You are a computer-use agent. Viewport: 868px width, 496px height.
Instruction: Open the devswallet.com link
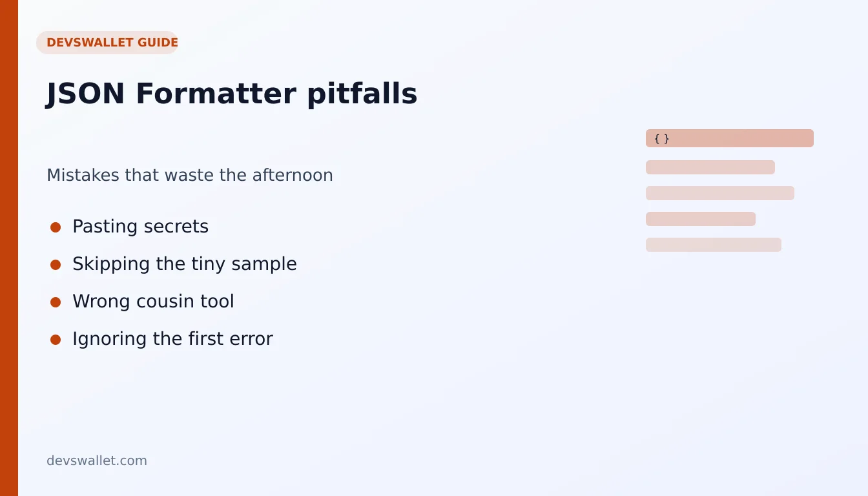[97, 460]
